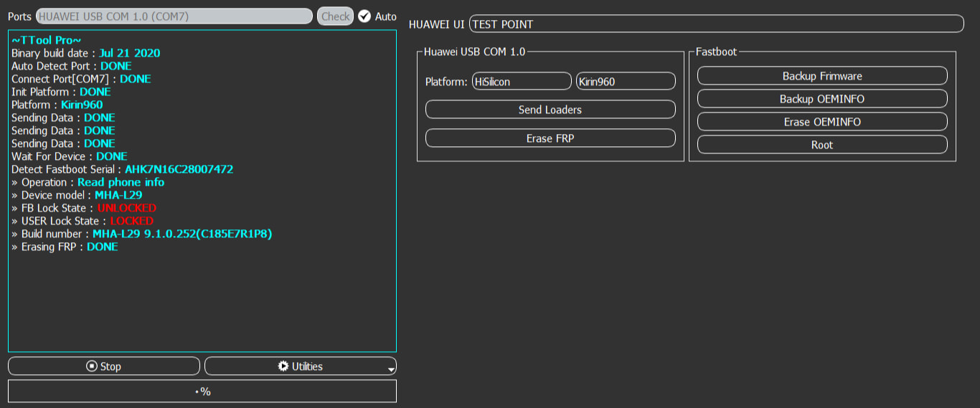This screenshot has width=980, height=408.
Task: Click Send Loaders button
Action: tap(550, 110)
